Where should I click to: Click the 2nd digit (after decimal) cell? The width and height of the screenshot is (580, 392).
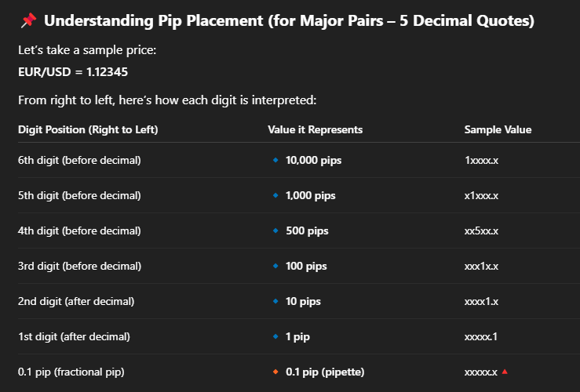click(x=76, y=302)
